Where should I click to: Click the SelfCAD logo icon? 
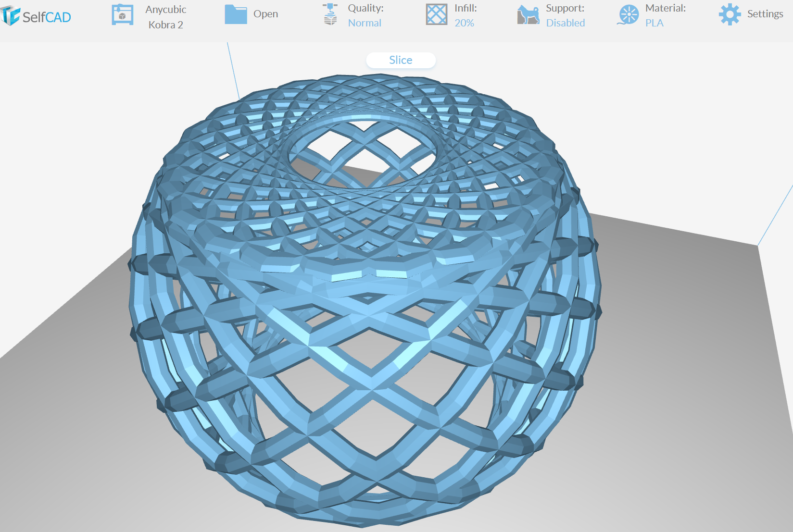click(x=10, y=16)
